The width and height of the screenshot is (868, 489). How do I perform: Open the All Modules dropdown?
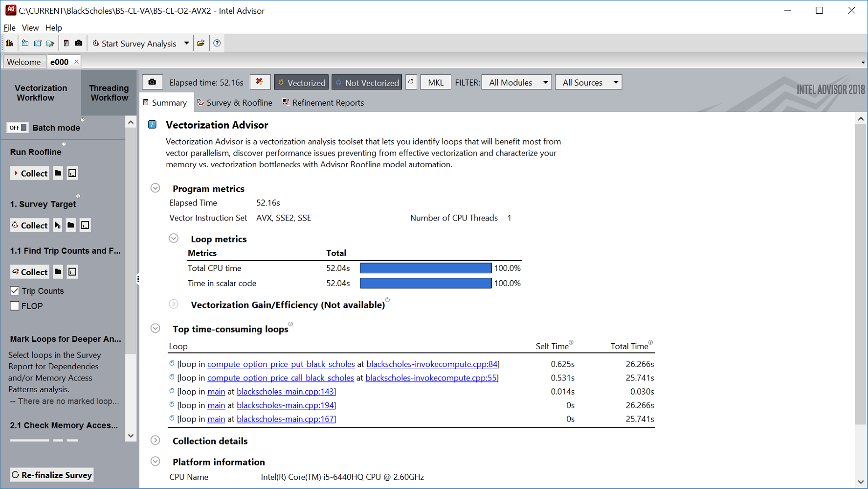[516, 82]
